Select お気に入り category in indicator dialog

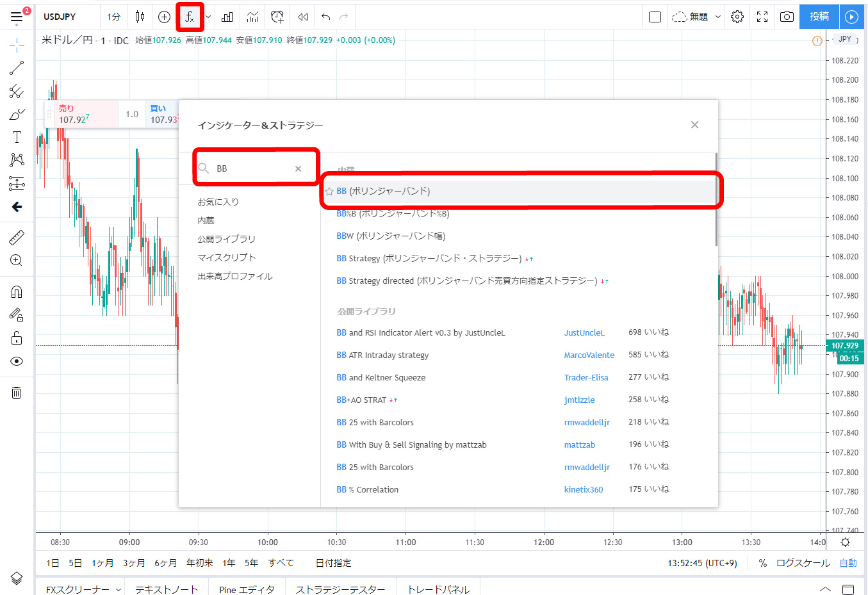pos(218,202)
